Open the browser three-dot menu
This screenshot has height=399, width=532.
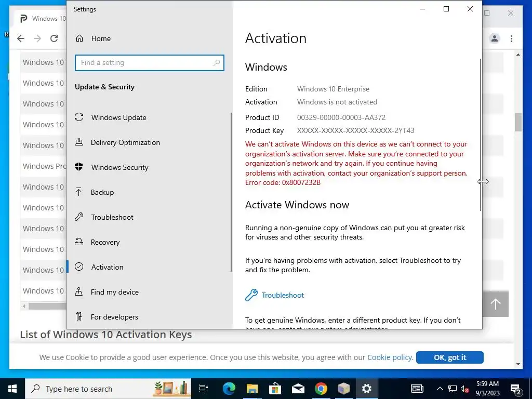coord(511,38)
